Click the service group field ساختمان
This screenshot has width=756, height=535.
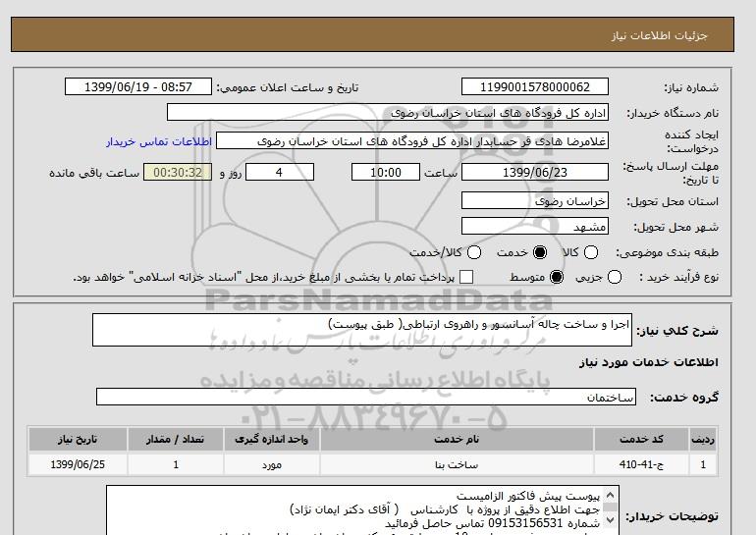point(366,398)
